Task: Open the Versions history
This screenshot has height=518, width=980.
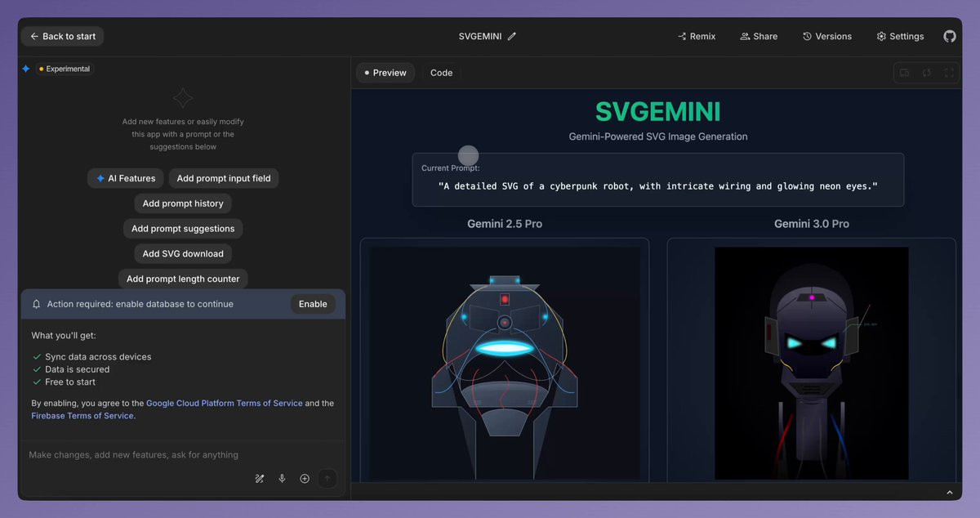Action: [x=827, y=36]
